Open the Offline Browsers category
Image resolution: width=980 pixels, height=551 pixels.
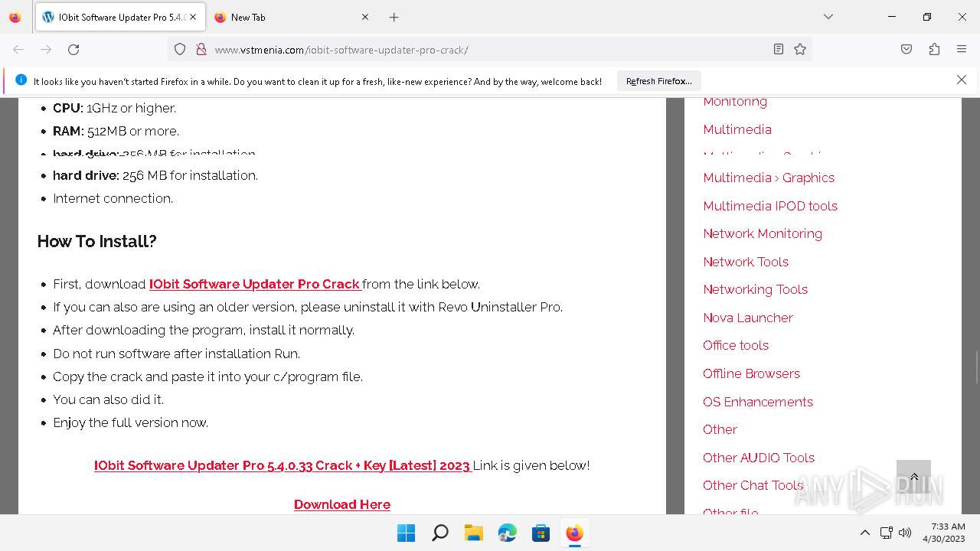click(751, 373)
